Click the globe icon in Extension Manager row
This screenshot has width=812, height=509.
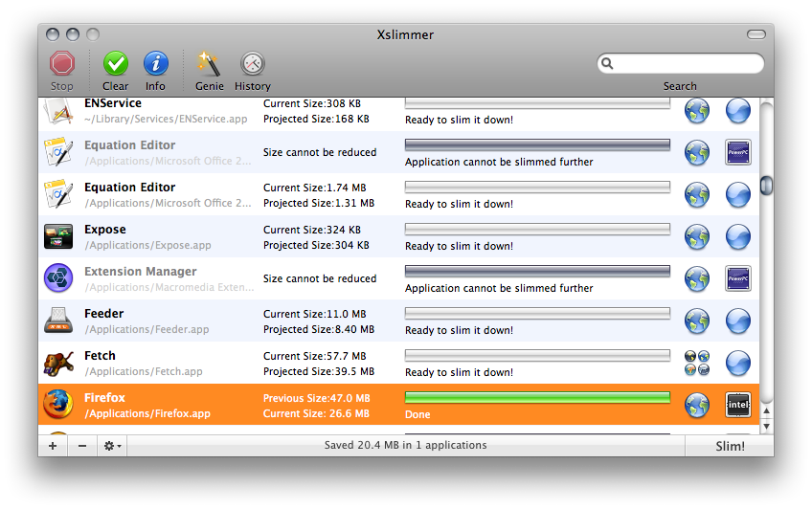[x=697, y=278]
